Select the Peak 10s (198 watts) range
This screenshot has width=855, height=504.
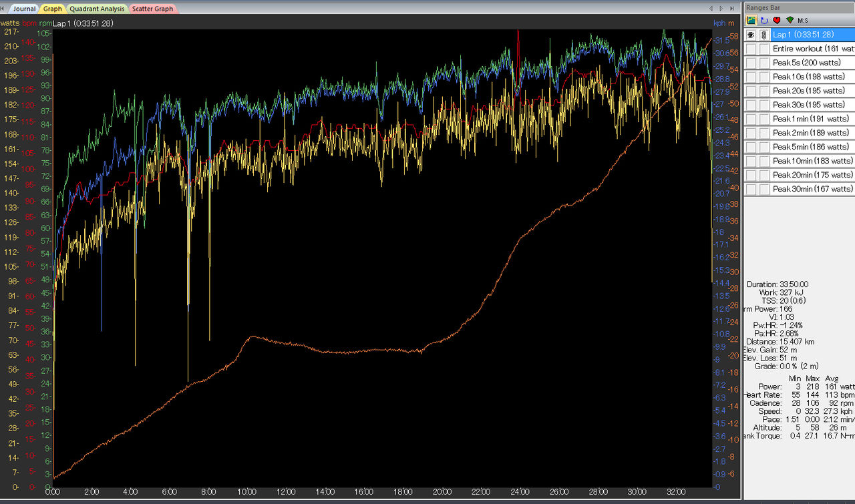[813, 77]
